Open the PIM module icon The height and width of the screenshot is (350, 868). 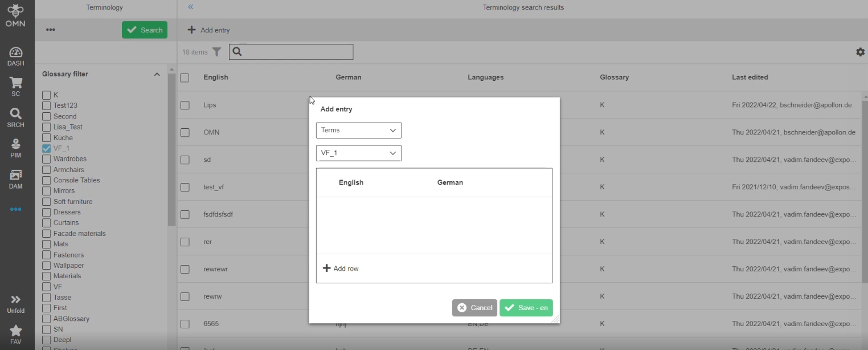pyautogui.click(x=16, y=148)
